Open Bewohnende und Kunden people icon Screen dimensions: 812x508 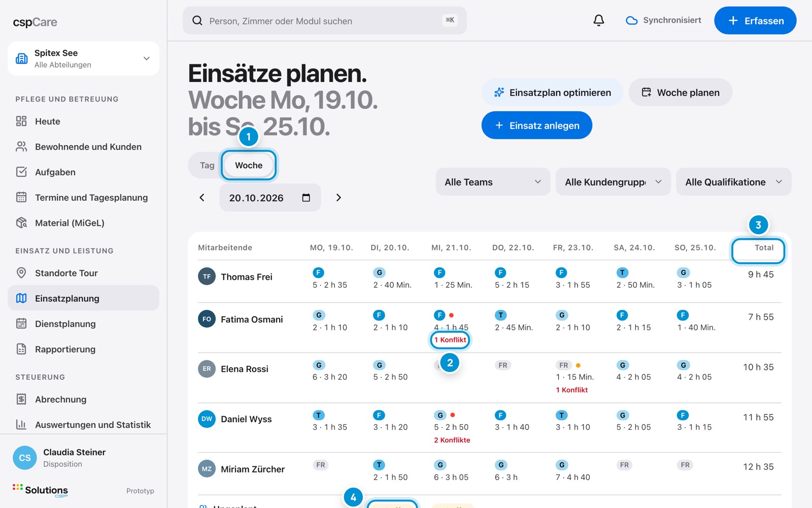[21, 146]
